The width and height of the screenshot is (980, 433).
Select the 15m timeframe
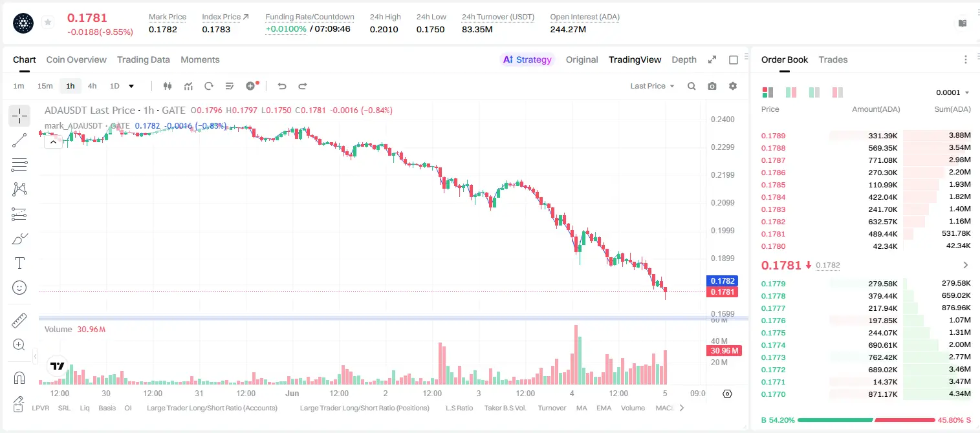[x=45, y=86]
